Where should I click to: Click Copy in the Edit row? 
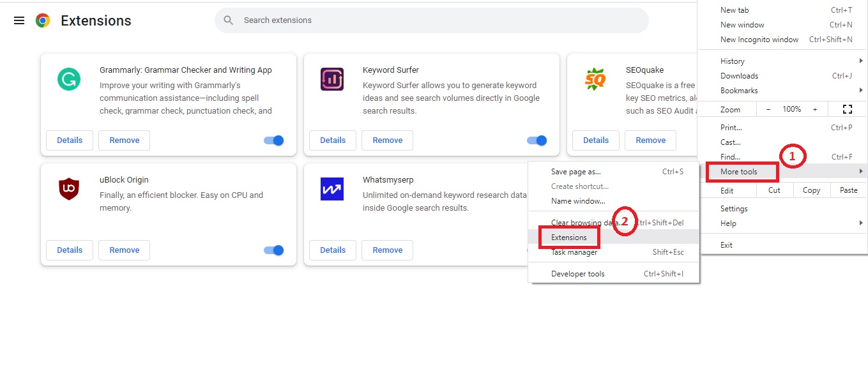[811, 190]
